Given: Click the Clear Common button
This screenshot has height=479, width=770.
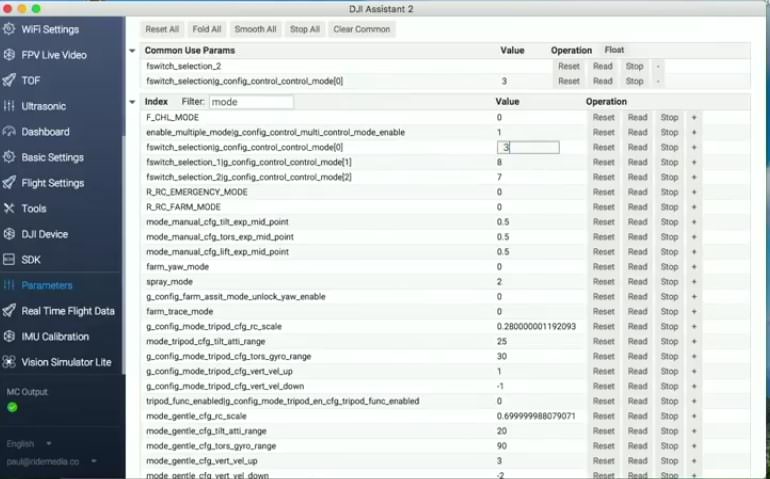Looking at the screenshot, I should pyautogui.click(x=361, y=29).
